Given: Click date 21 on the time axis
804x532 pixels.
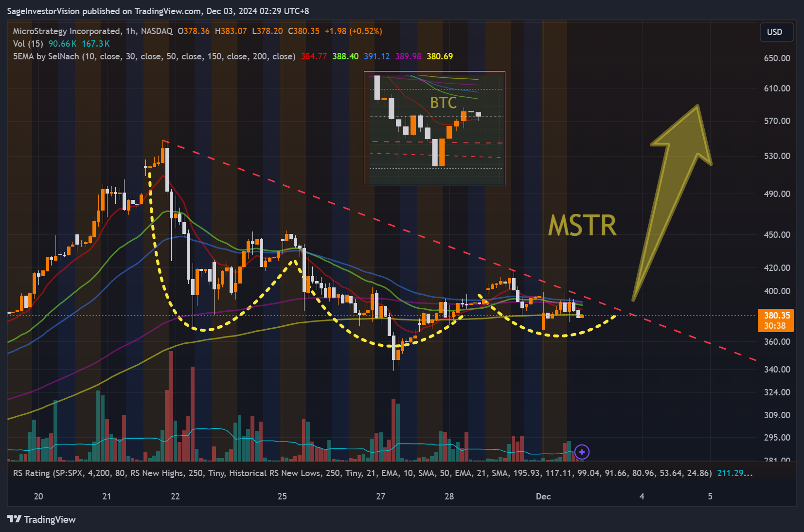Looking at the screenshot, I should click(x=107, y=497).
